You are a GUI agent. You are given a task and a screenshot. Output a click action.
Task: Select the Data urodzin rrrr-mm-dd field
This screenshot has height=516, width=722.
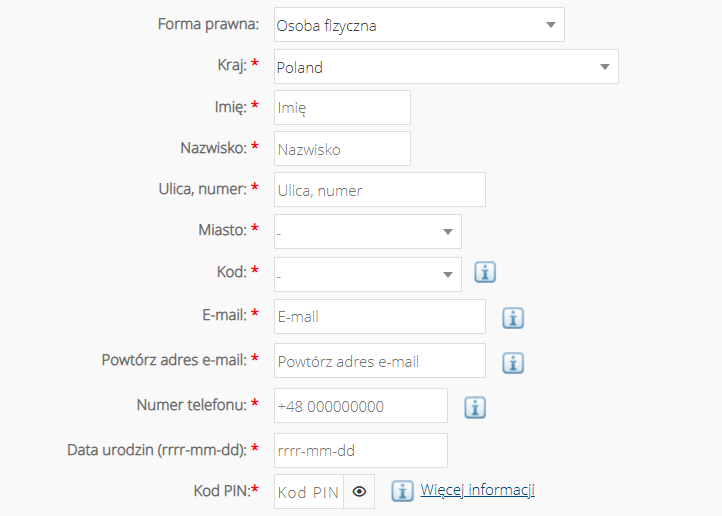(x=361, y=450)
